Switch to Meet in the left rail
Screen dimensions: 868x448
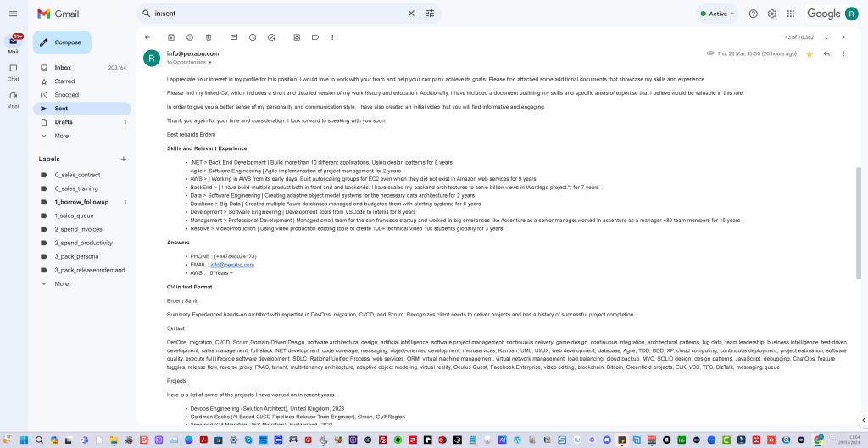tap(14, 99)
